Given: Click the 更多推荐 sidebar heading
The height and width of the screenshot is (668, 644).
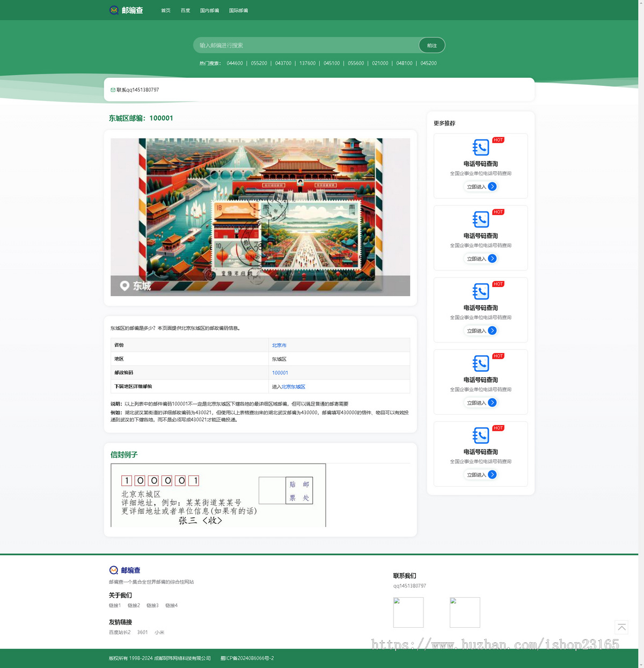Looking at the screenshot, I should [x=444, y=123].
